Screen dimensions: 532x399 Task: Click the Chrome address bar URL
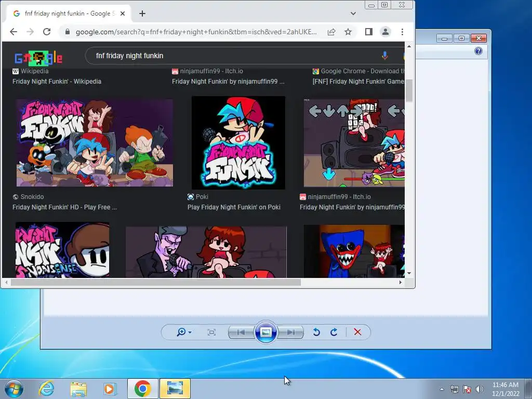click(x=196, y=32)
